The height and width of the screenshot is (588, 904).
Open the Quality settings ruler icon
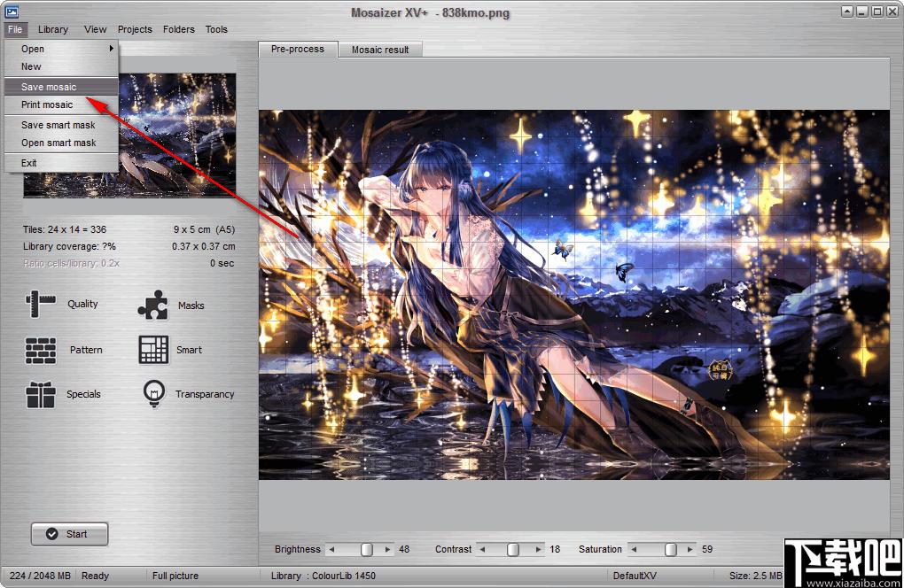(41, 304)
